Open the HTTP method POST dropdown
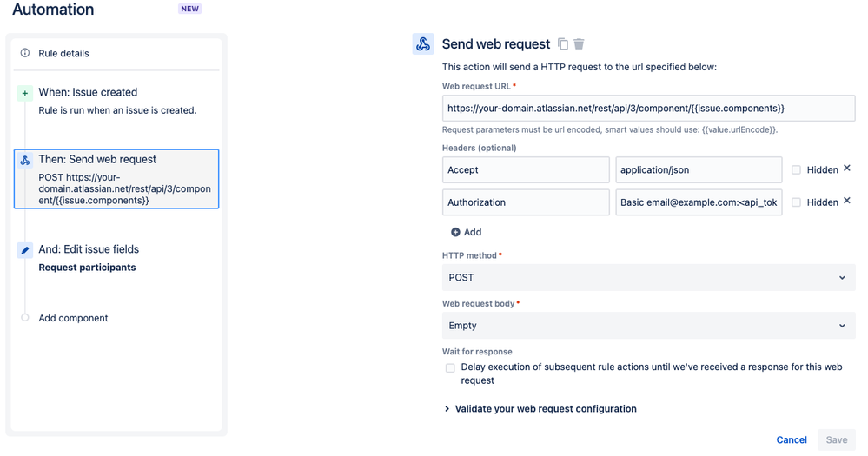Screen dimensions: 868x456 point(648,277)
